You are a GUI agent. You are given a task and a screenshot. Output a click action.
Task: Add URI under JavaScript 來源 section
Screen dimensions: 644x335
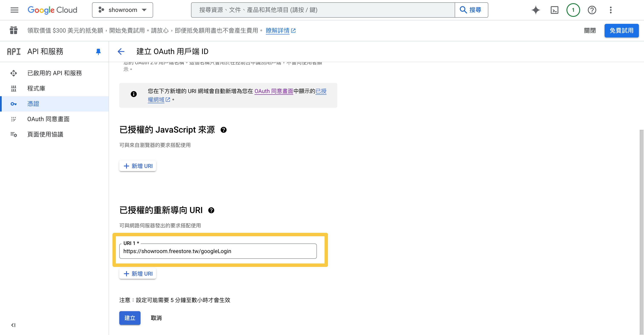[x=138, y=166]
